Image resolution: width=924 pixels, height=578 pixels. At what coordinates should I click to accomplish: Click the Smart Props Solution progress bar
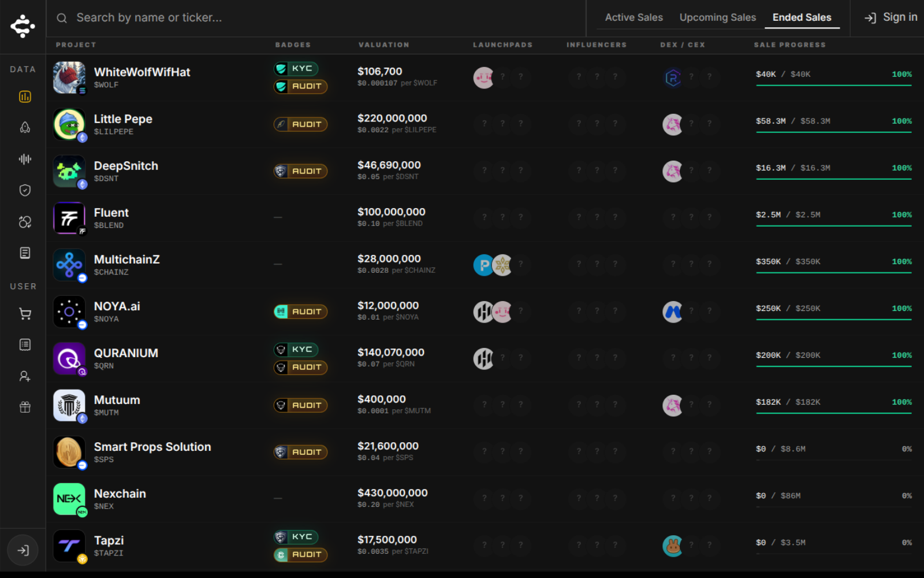click(x=834, y=460)
